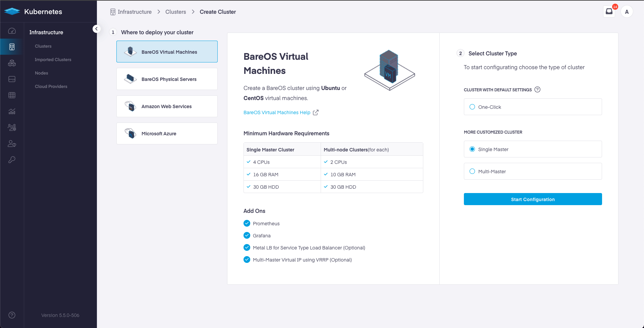Viewport: 644px width, 328px height.
Task: Collapse the sidebar using the chevron arrow
Action: 97,29
